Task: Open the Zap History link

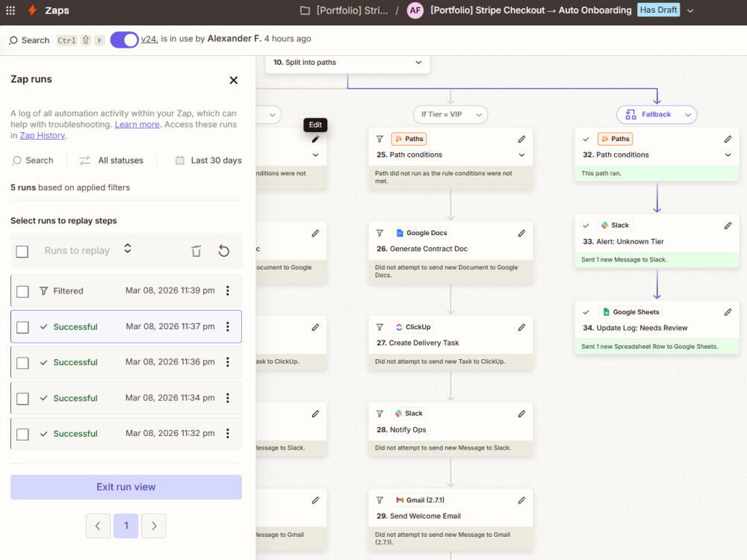Action: click(x=43, y=135)
